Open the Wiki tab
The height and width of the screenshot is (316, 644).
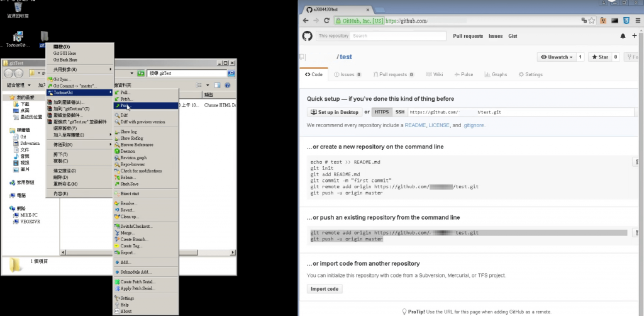435,74
